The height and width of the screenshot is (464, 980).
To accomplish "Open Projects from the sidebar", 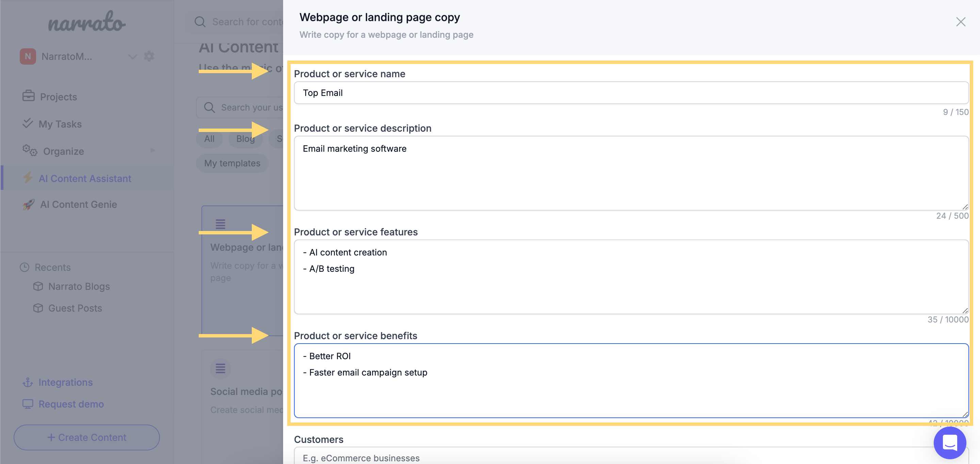I will tap(58, 97).
